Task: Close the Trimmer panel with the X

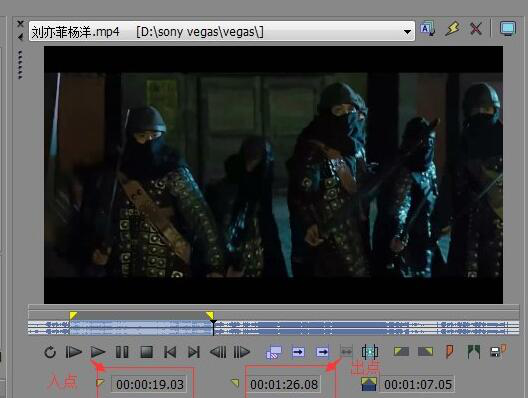Action: tap(21, 24)
